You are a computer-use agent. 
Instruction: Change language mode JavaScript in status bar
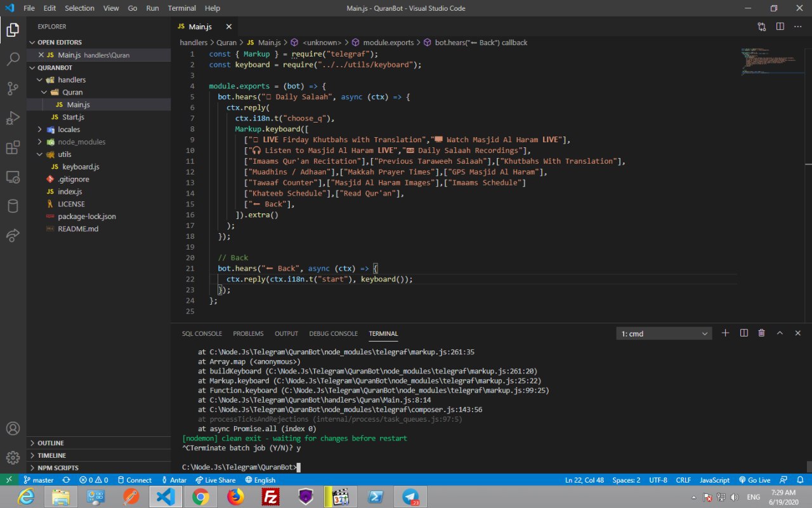click(714, 480)
